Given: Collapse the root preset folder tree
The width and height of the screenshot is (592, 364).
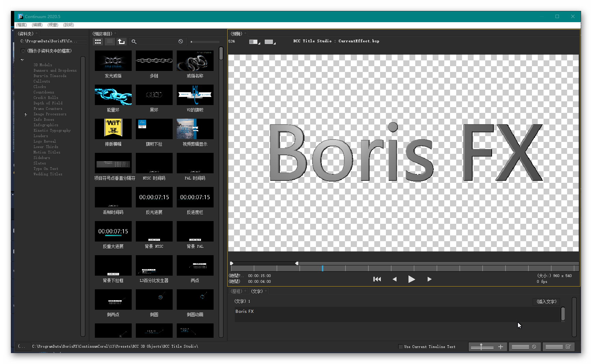Looking at the screenshot, I should [22, 60].
